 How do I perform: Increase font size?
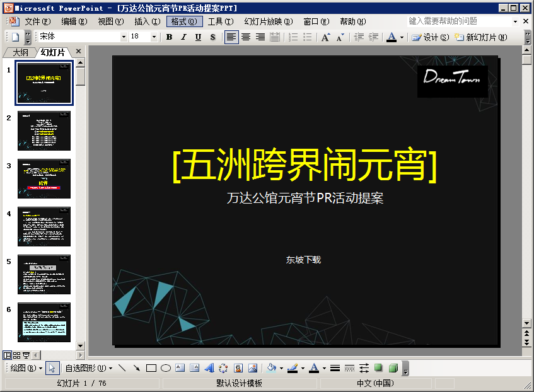pos(325,37)
